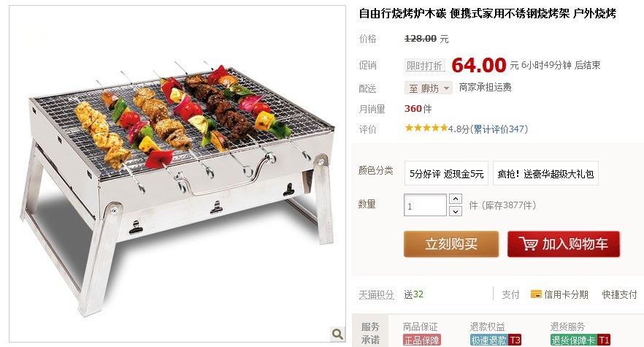This screenshot has width=644, height=347.
Task: Click the 立刻购买 buy now button
Action: (451, 244)
